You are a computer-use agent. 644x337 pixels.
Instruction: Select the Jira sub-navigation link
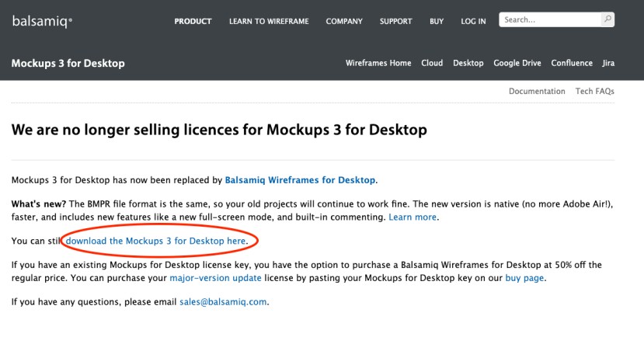coord(607,63)
